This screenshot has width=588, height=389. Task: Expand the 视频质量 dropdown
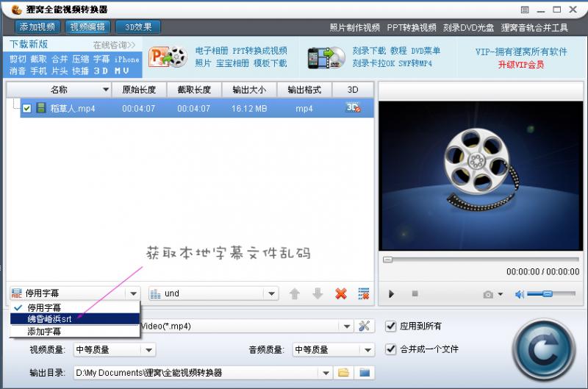click(x=149, y=350)
